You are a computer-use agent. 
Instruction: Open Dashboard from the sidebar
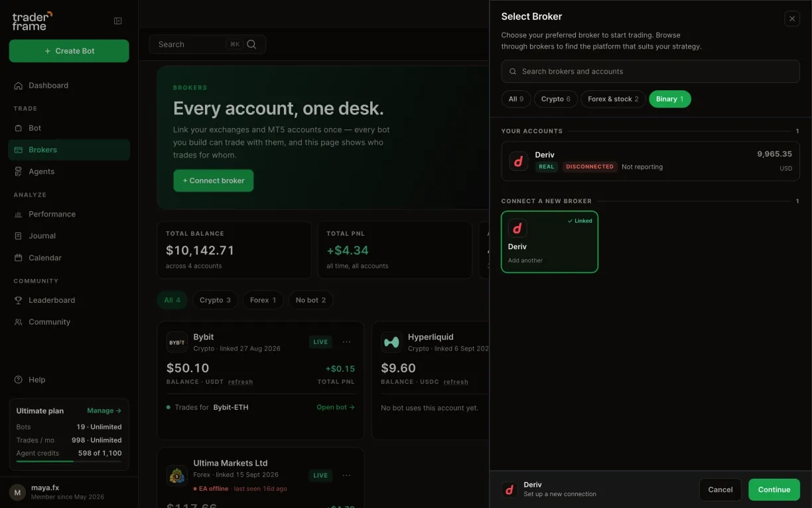69,86
